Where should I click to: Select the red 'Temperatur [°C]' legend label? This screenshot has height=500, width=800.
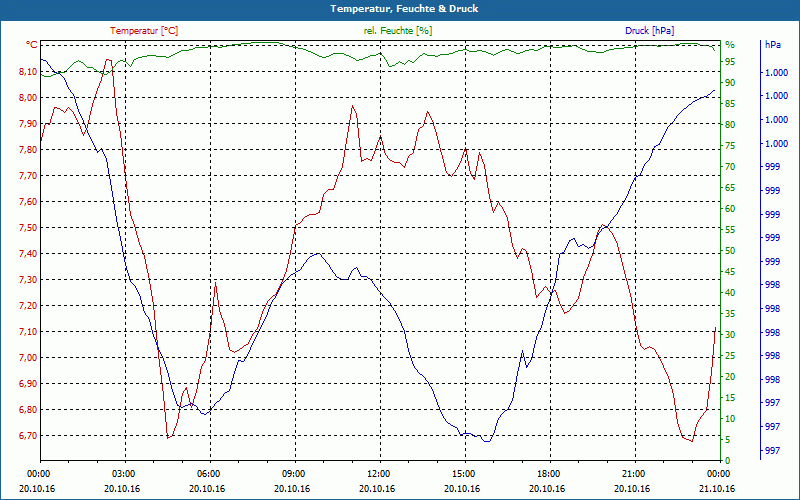(x=144, y=31)
